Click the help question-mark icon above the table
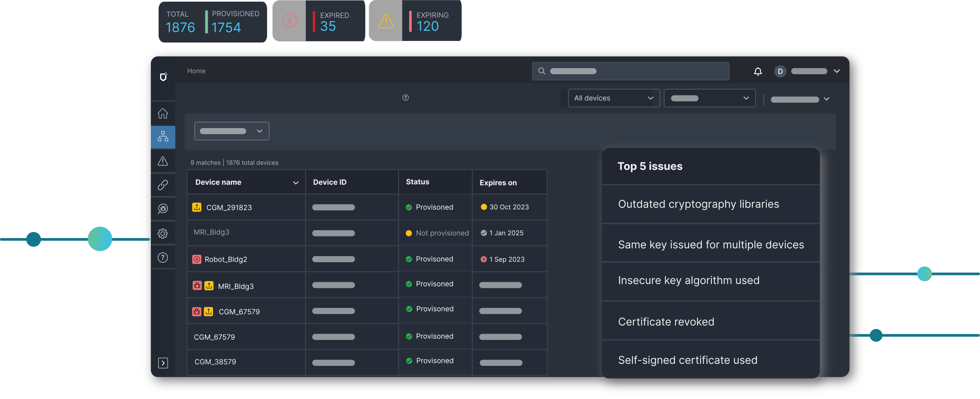The image size is (980, 399). (405, 98)
